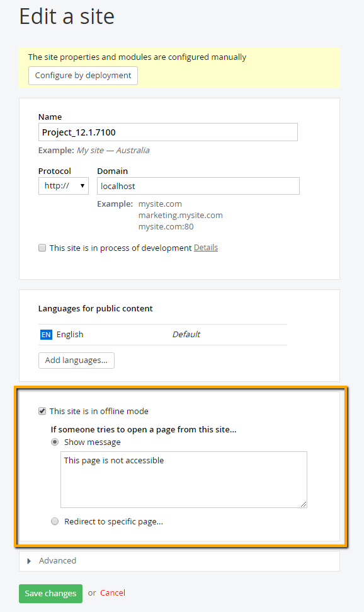The image size is (364, 612).
Task: Click the Domain field showing localhost
Action: pos(198,185)
